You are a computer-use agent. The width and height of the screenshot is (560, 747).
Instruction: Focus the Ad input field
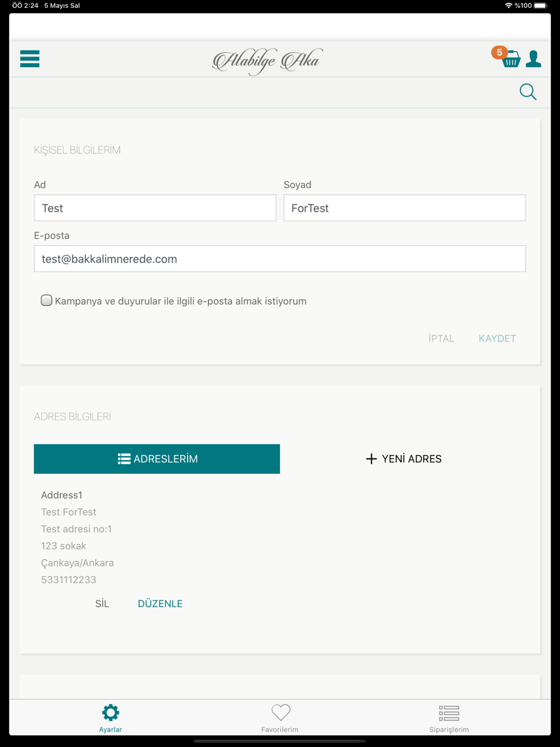[x=155, y=208]
